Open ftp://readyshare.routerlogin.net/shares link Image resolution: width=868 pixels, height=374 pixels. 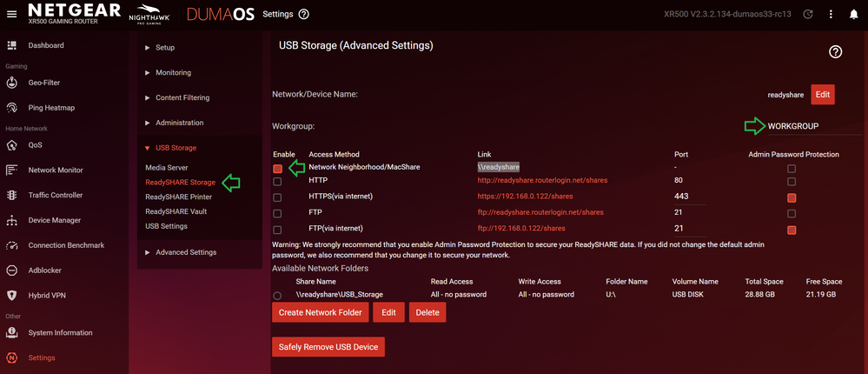(540, 212)
